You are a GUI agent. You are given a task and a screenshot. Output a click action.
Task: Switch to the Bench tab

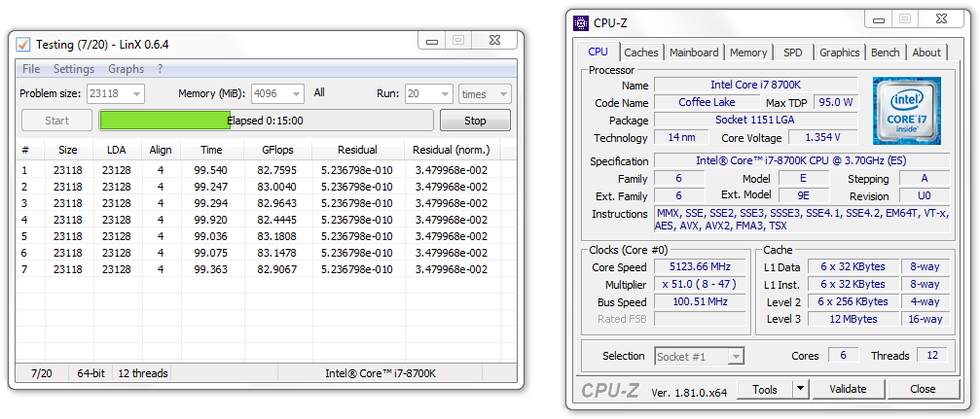coord(885,52)
